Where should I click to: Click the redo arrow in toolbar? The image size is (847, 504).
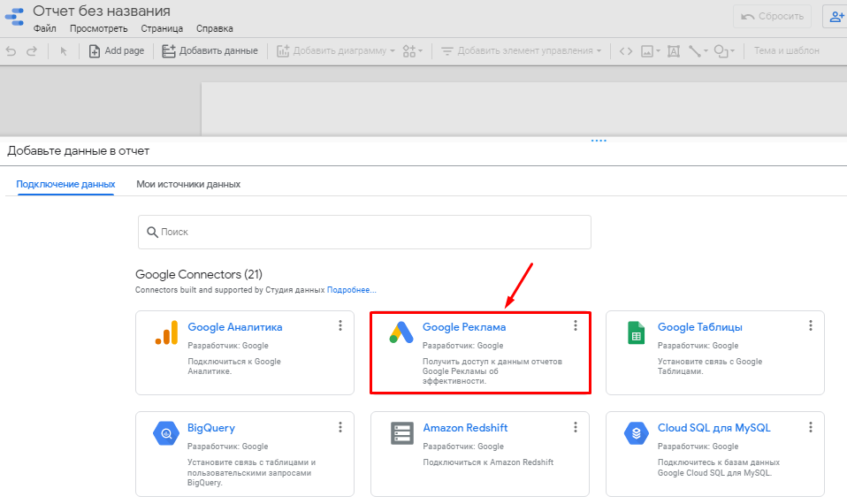32,50
